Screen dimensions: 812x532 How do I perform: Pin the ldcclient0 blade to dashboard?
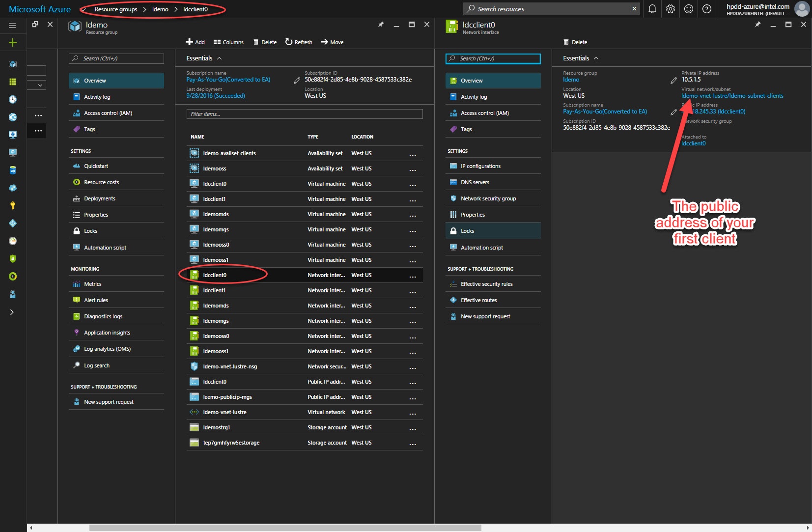[757, 25]
